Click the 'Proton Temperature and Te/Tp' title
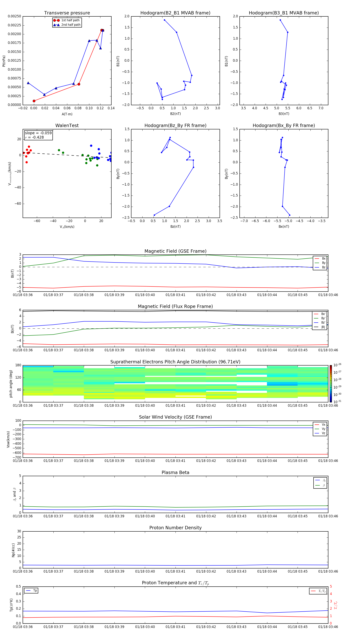This screenshot has width=351, height=644. [x=175, y=583]
